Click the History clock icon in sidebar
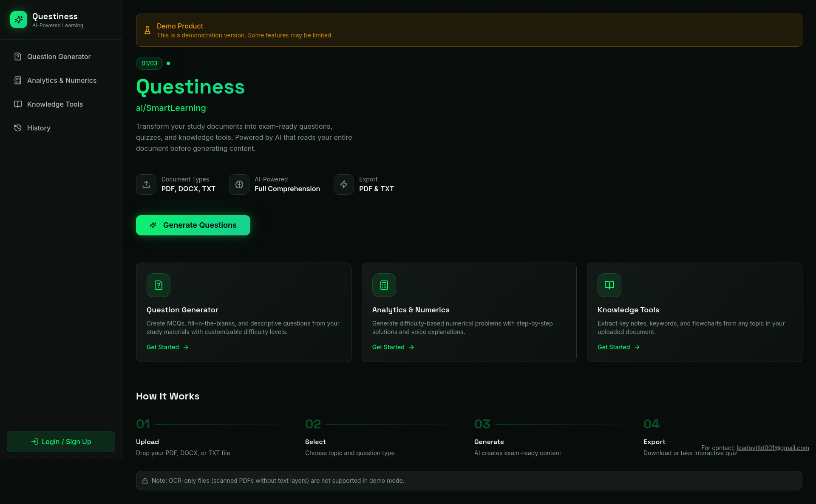816x504 pixels. [x=17, y=127]
